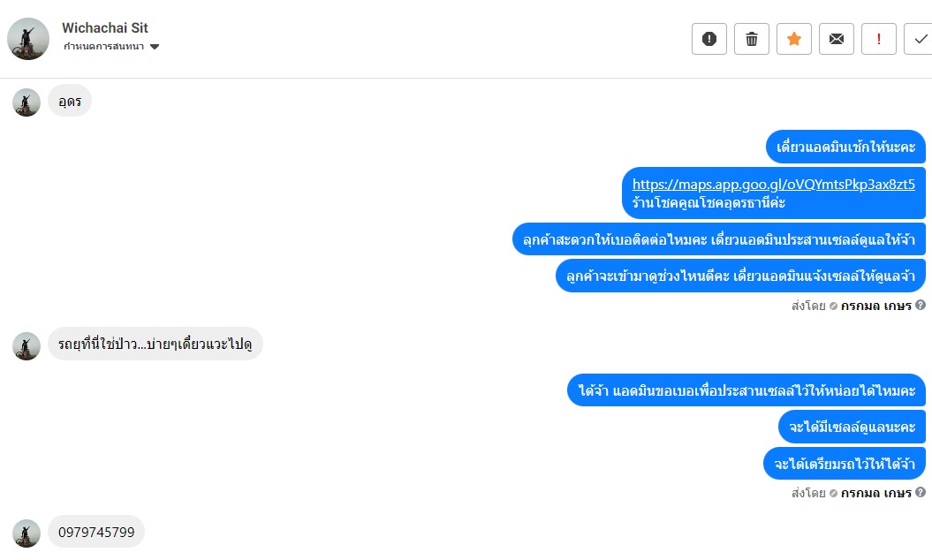Select the 0979745799 phone number message
This screenshot has width=932, height=560.
click(96, 532)
